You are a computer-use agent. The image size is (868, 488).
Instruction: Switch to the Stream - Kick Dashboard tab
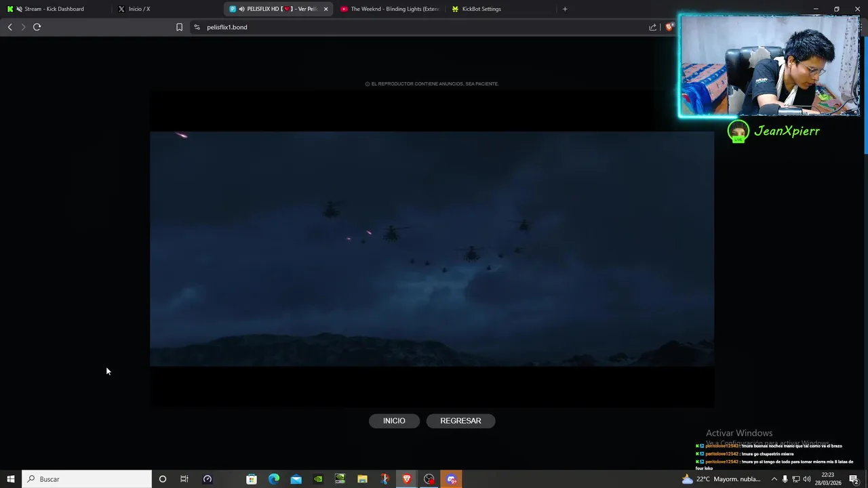click(54, 9)
